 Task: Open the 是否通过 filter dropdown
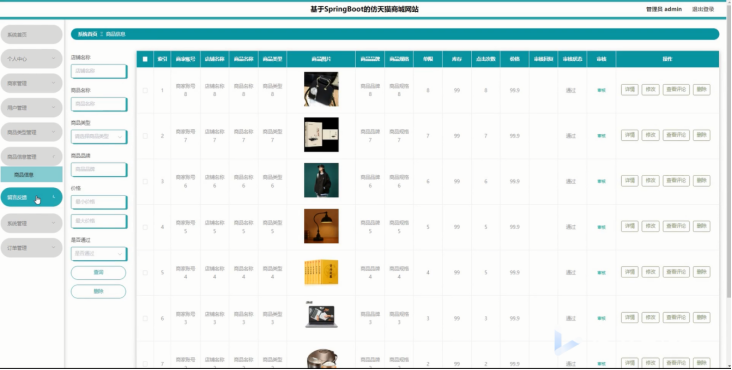coord(99,253)
